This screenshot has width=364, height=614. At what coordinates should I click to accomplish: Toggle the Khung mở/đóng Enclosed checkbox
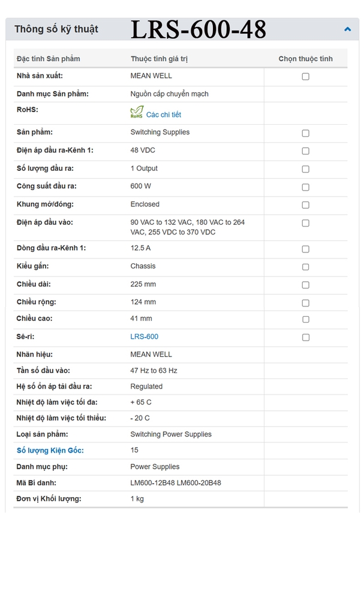point(305,205)
